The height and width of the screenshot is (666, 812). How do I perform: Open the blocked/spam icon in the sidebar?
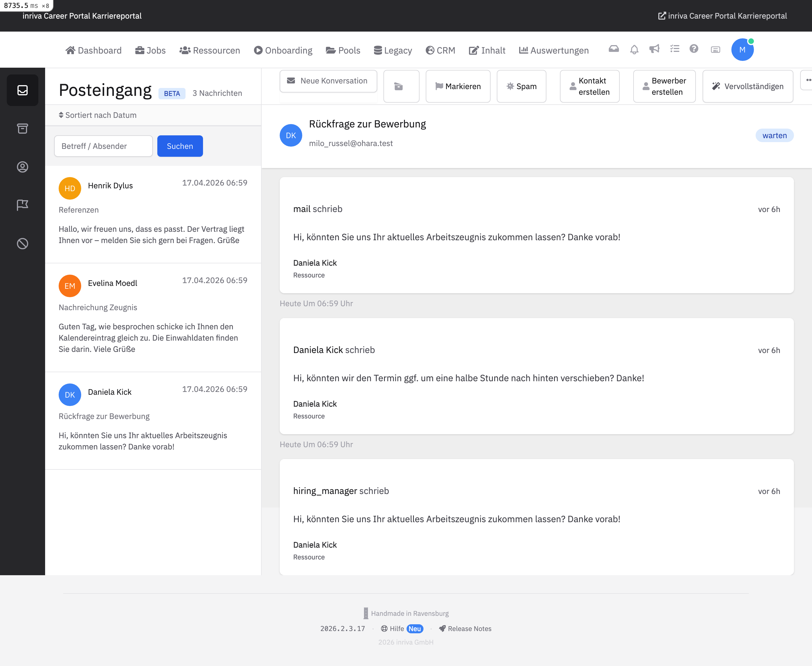[22, 244]
